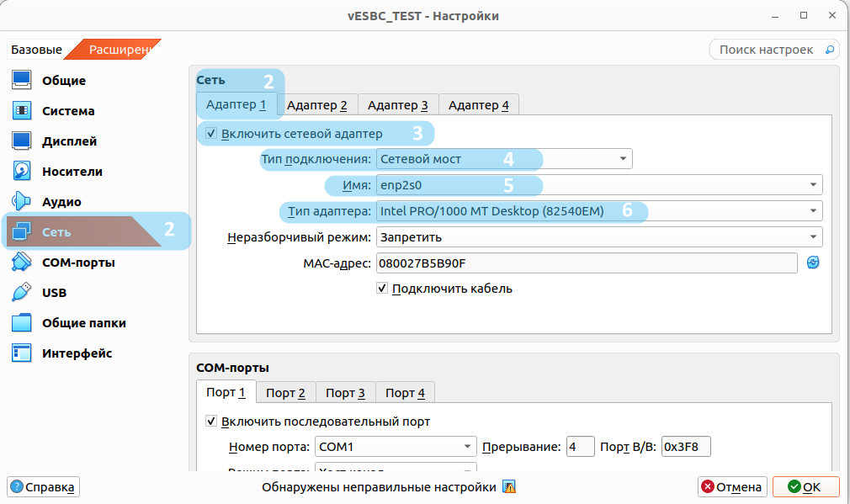Click the MAC-адрес input field
Screen dimensions: 850x504
click(x=586, y=263)
